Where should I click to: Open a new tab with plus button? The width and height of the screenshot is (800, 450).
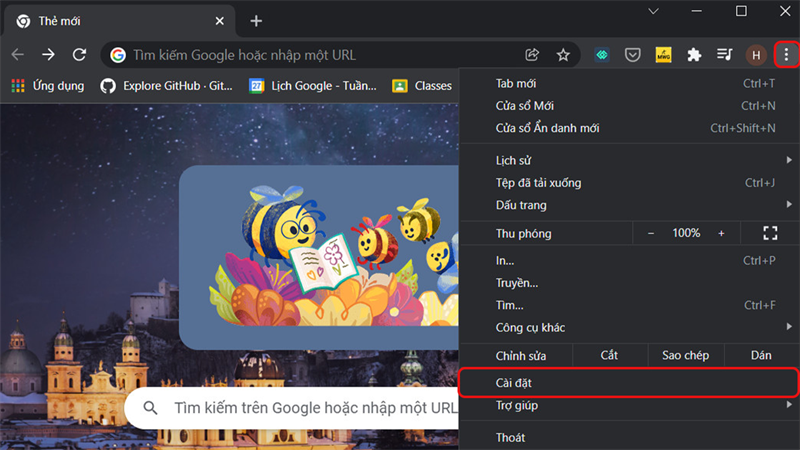[256, 21]
